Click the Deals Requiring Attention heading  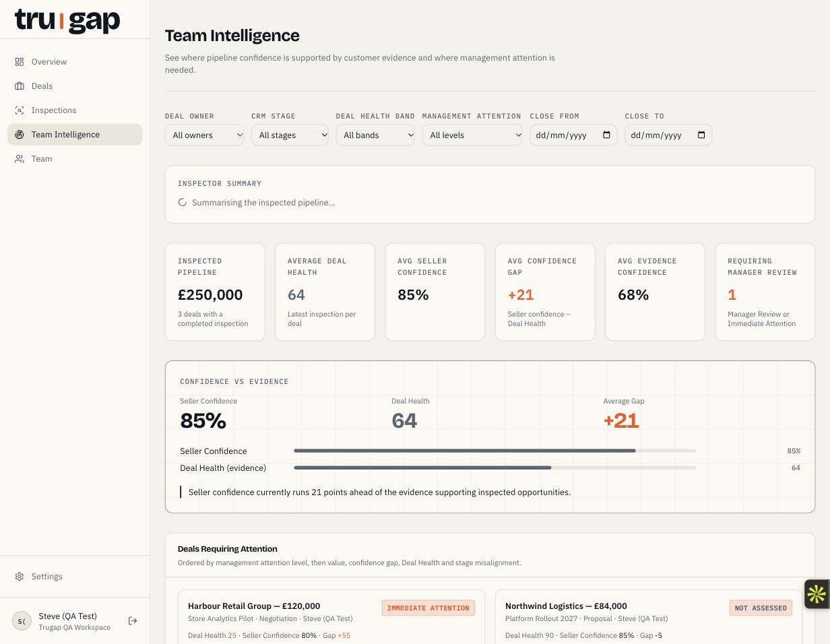pos(228,549)
